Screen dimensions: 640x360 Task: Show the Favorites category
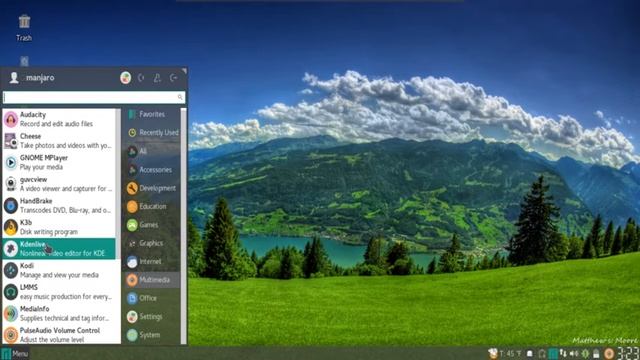[151, 114]
